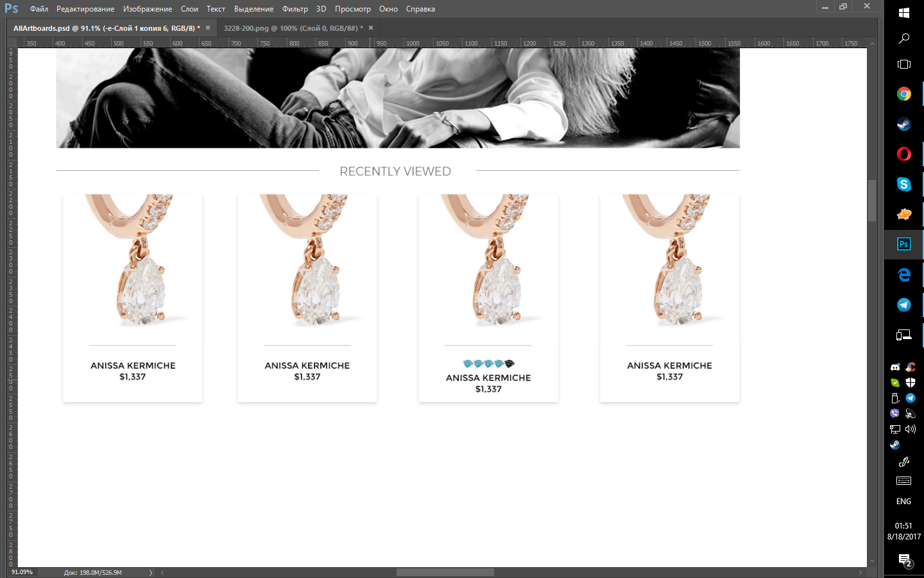Click the vertical scrollbar thumb
924x578 pixels.
pos(872,200)
